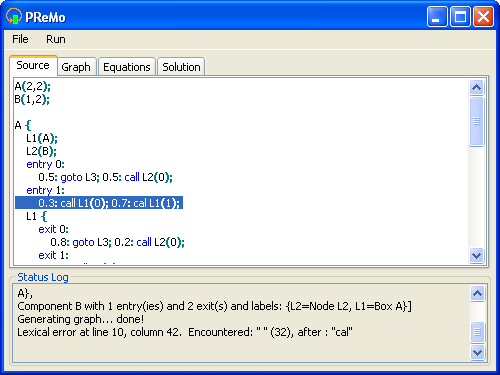This screenshot has width=500, height=375.
Task: Open the File menu
Action: [x=20, y=39]
